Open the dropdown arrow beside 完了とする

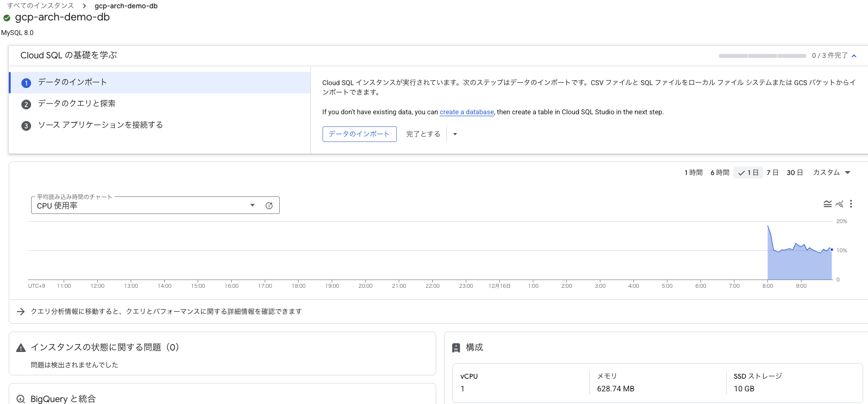(455, 134)
